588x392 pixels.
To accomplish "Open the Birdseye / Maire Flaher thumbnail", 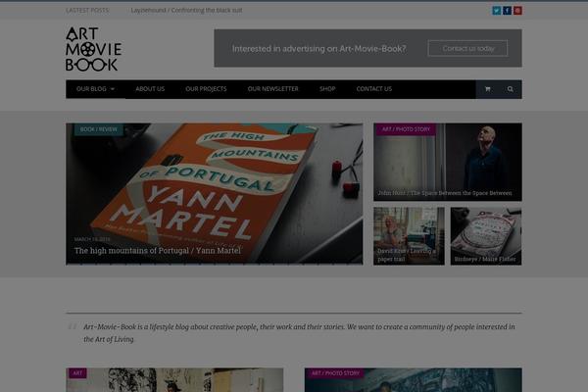I will coord(486,236).
